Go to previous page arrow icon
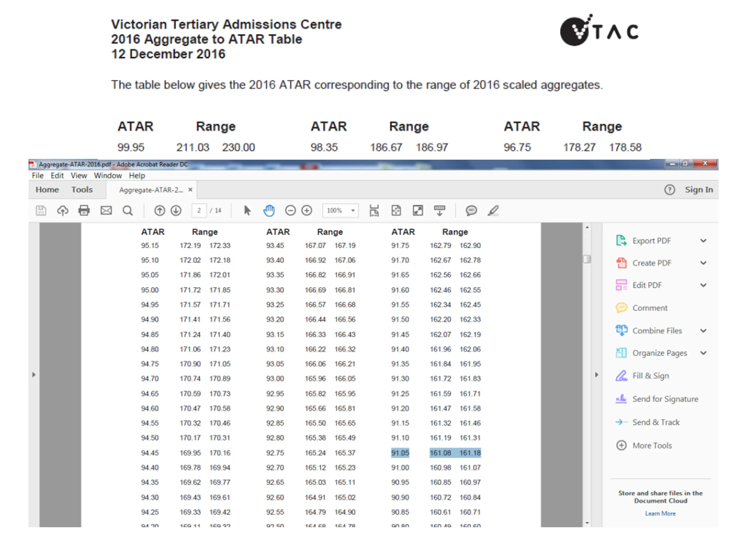This screenshot has height=560, width=747. point(160,211)
